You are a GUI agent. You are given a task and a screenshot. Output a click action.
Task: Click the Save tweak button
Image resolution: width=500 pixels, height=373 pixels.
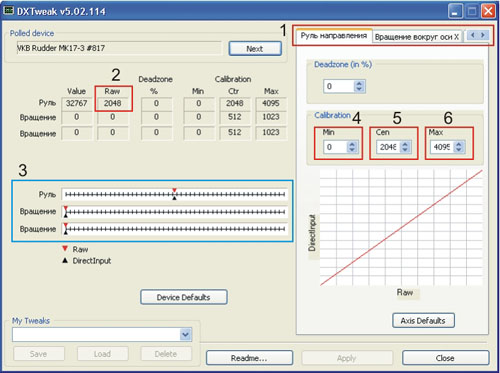pyautogui.click(x=39, y=354)
